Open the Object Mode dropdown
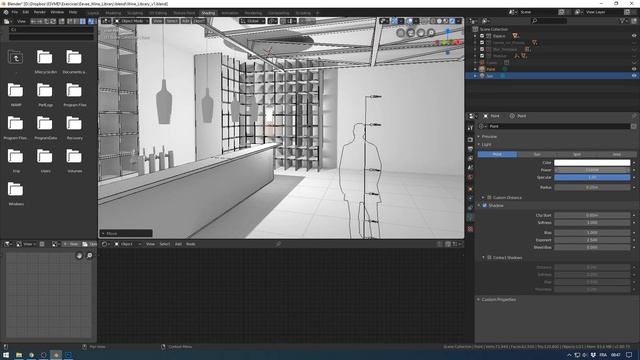 tap(131, 21)
